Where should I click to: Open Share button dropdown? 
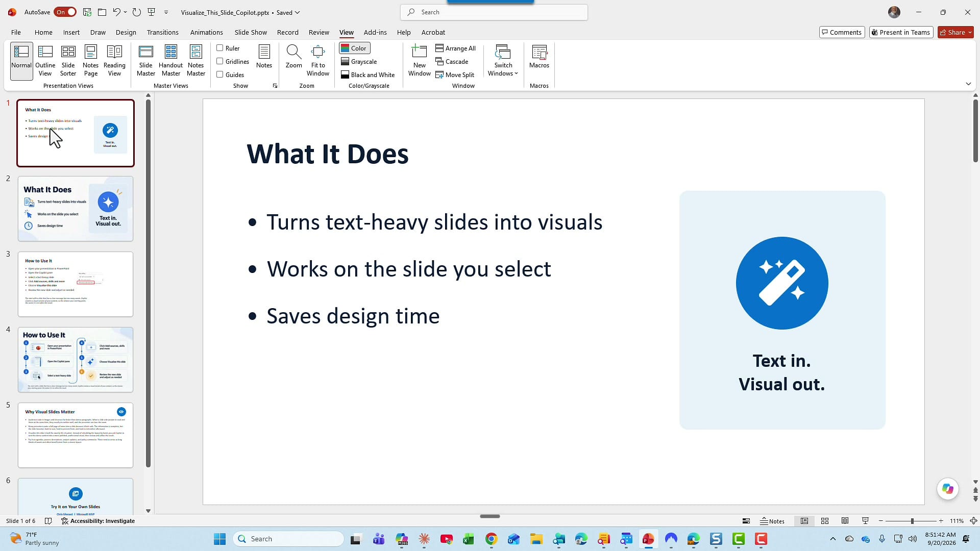[x=970, y=32]
